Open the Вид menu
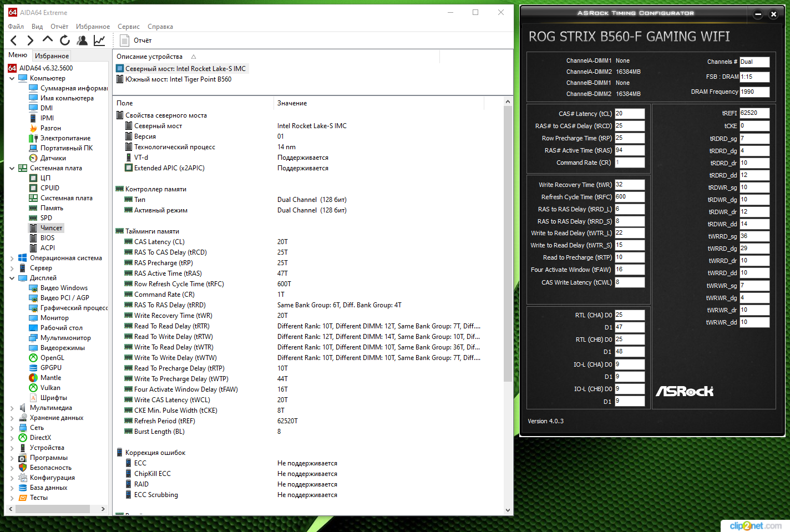This screenshot has width=790, height=532. pyautogui.click(x=37, y=27)
